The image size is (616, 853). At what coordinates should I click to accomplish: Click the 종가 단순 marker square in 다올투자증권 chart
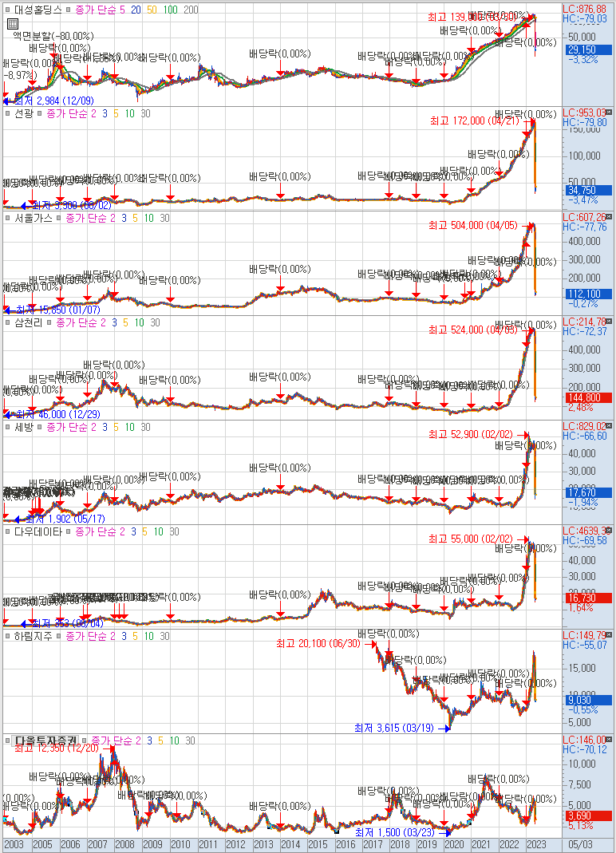[x=85, y=740]
